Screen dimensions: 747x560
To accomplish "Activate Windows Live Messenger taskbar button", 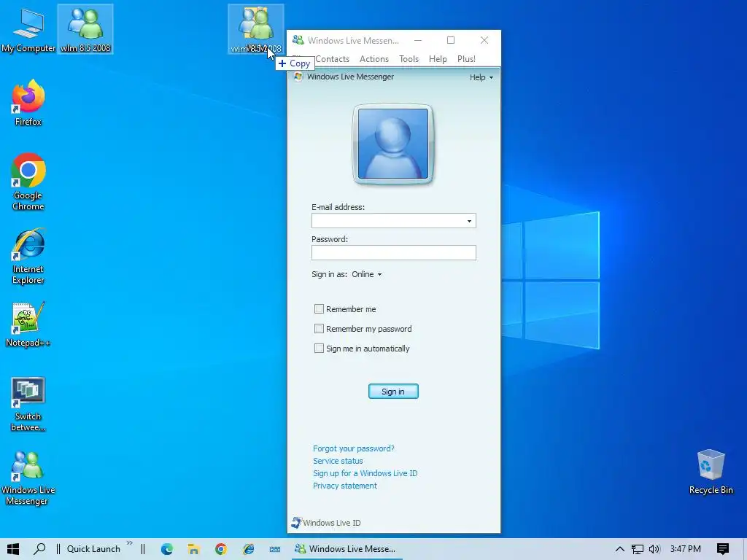I will click(347, 549).
